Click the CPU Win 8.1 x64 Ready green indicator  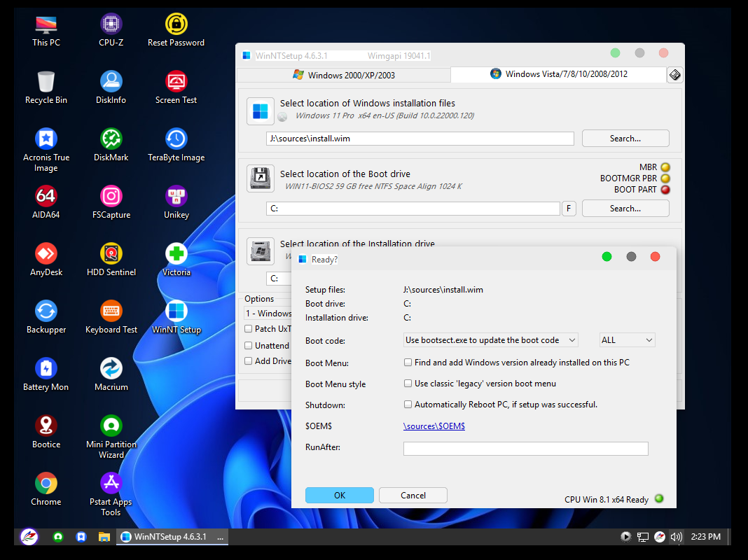(x=659, y=498)
